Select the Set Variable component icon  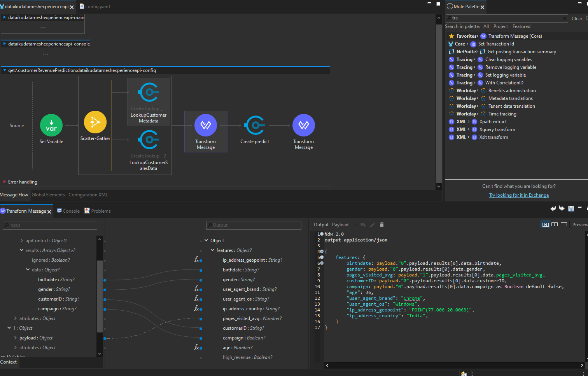(51, 125)
